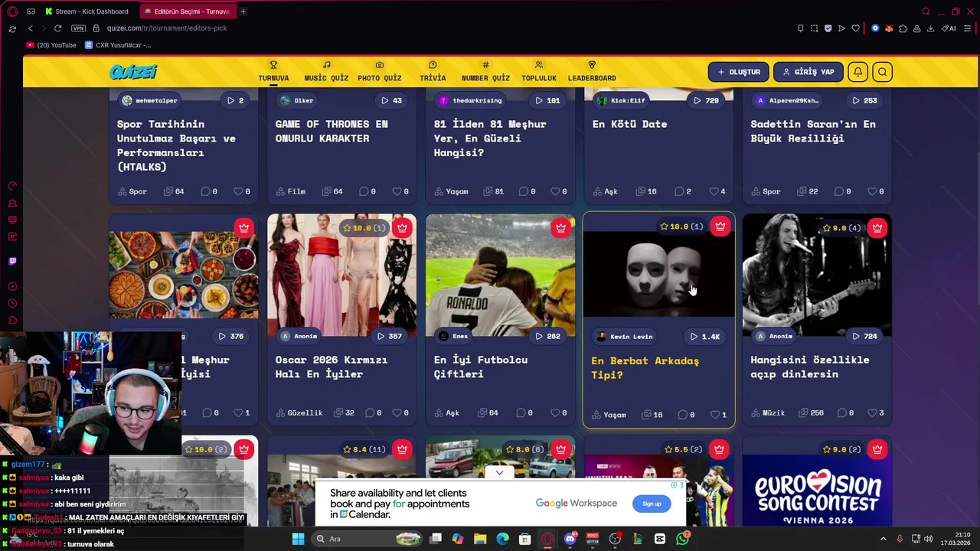
Task: Open Discord from the taskbar
Action: [570, 539]
